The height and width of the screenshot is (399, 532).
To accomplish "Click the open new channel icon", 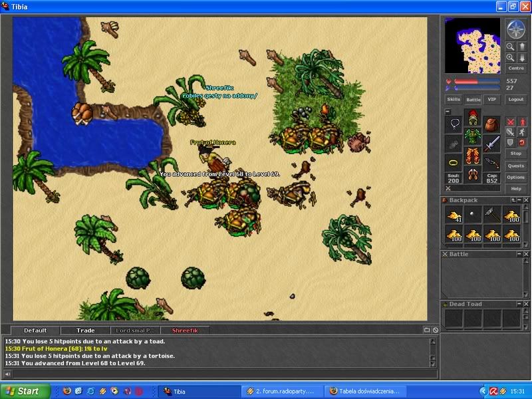I will click(427, 330).
